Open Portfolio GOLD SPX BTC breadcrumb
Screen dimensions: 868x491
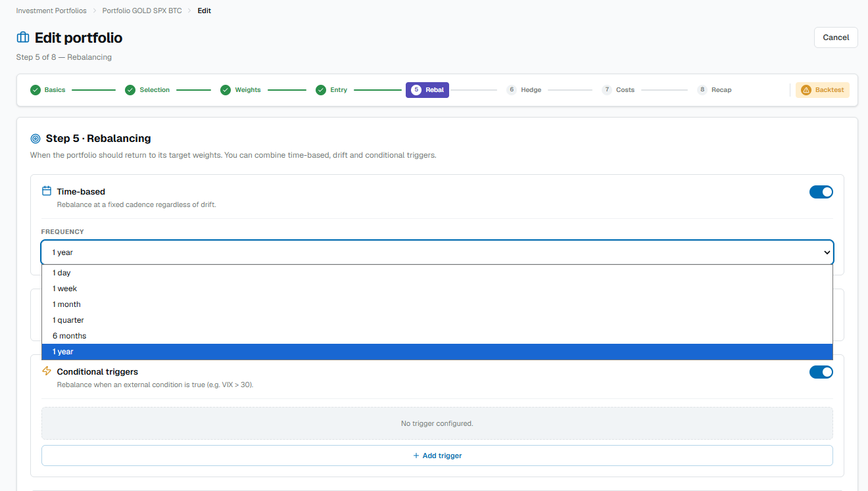[x=142, y=11]
